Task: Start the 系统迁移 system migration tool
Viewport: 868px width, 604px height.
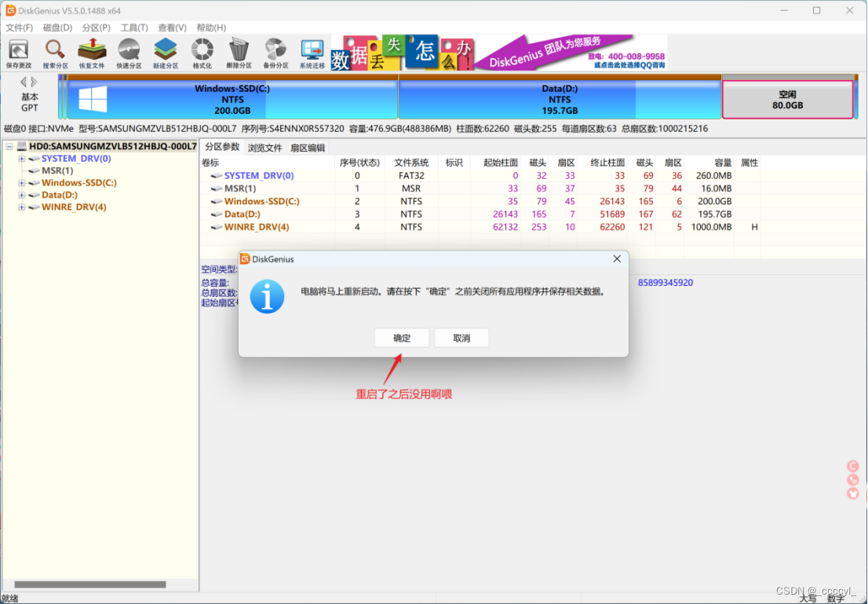Action: [x=312, y=53]
